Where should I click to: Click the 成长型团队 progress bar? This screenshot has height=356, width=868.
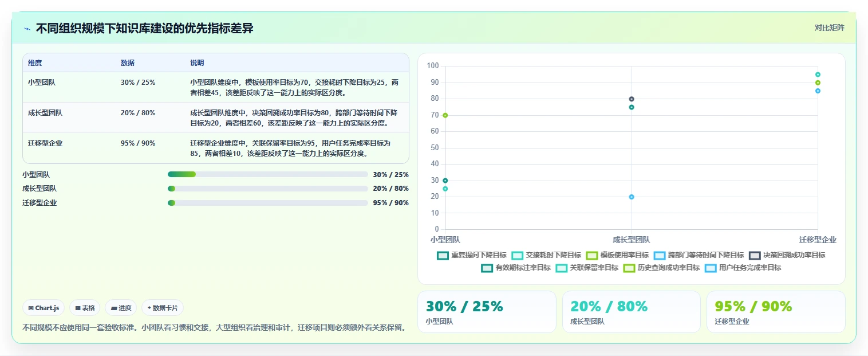point(267,189)
